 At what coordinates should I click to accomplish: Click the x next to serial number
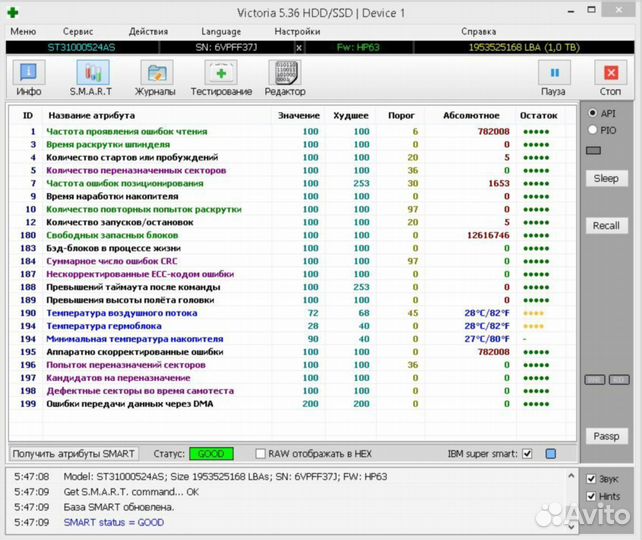pos(299,48)
